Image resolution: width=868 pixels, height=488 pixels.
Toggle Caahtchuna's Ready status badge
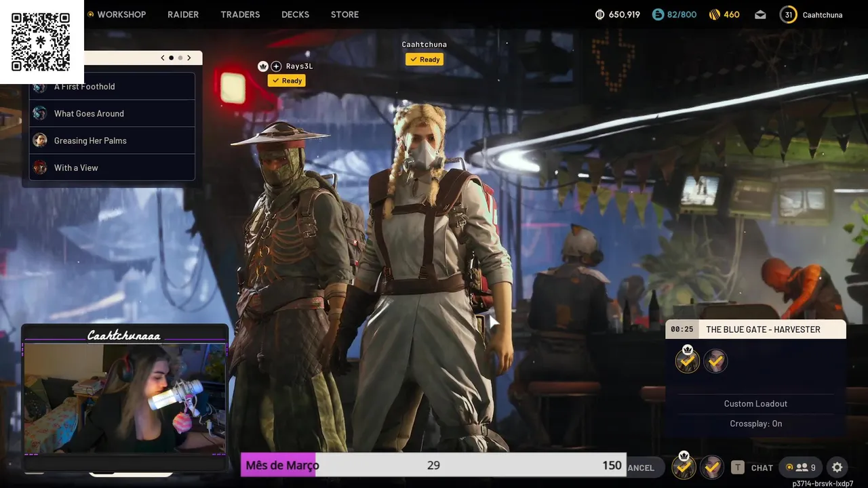click(x=425, y=60)
